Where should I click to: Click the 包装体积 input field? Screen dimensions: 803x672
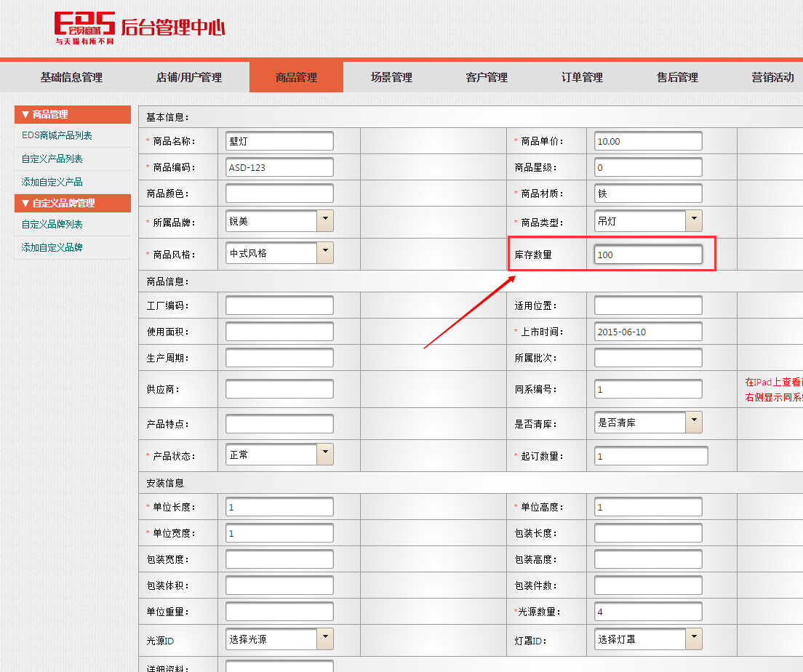pos(279,585)
